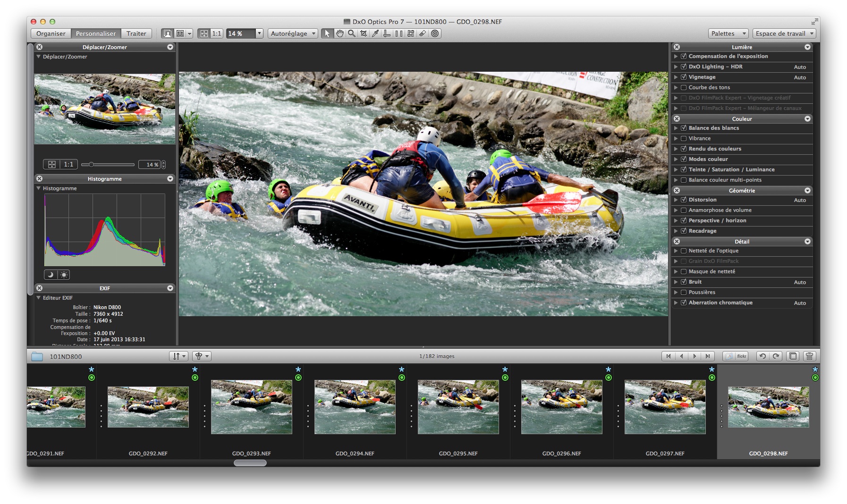Image resolution: width=847 pixels, height=504 pixels.
Task: Switch to side-by-side compare view
Action: (x=180, y=34)
